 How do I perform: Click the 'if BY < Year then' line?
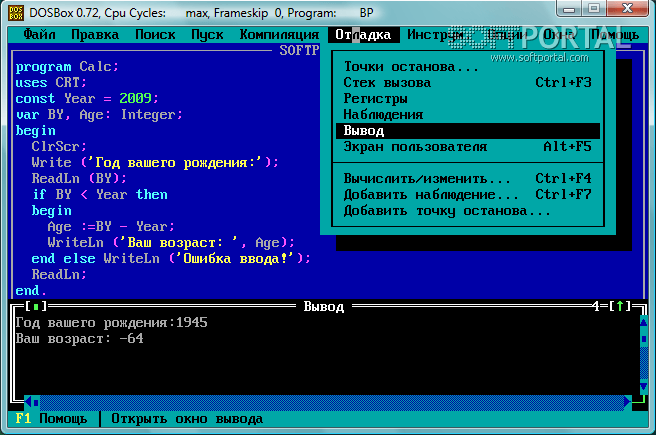pyautogui.click(x=100, y=194)
